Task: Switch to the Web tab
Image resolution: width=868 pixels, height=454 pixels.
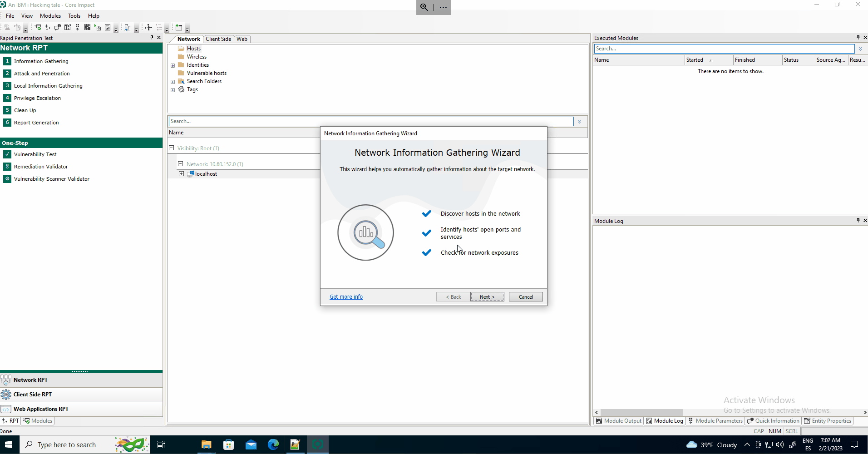Action: point(242,39)
